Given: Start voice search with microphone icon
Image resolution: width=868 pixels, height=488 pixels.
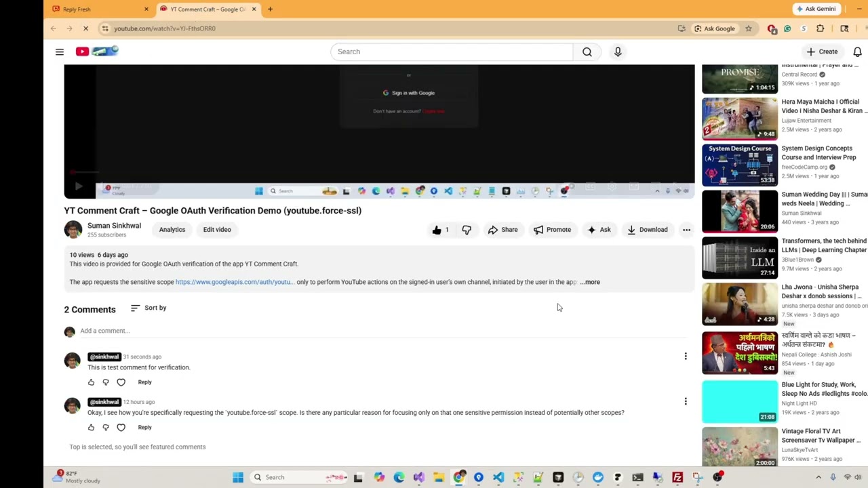Looking at the screenshot, I should point(618,52).
